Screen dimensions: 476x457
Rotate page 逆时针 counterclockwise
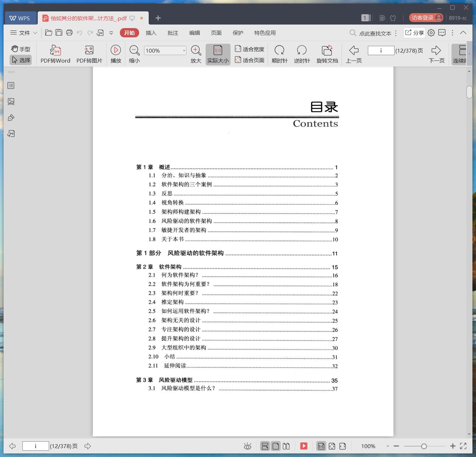pos(302,54)
